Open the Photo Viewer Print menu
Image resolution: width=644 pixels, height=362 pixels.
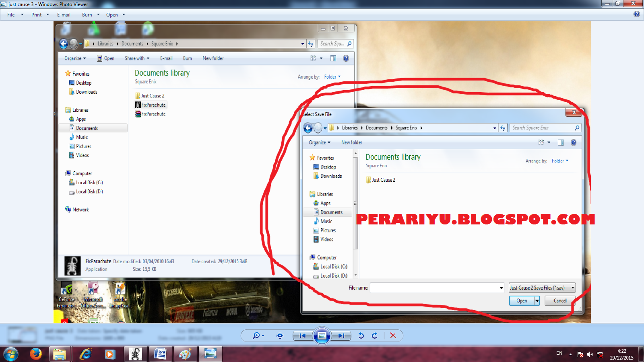pos(40,15)
